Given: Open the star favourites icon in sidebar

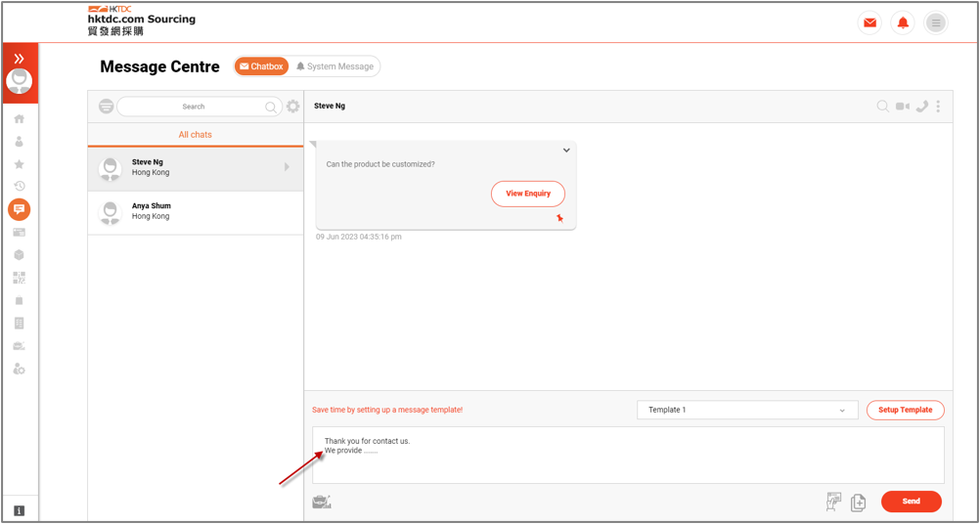Looking at the screenshot, I should 20,163.
